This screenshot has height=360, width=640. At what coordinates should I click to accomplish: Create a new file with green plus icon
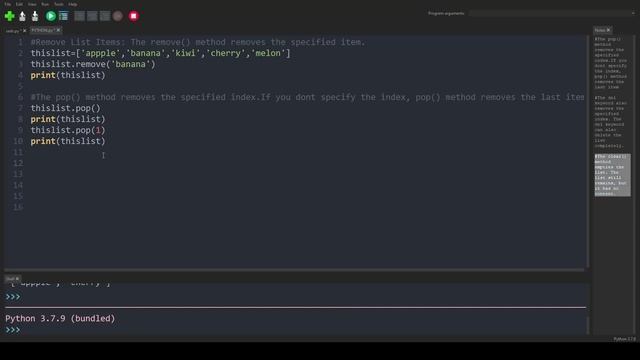(9, 16)
